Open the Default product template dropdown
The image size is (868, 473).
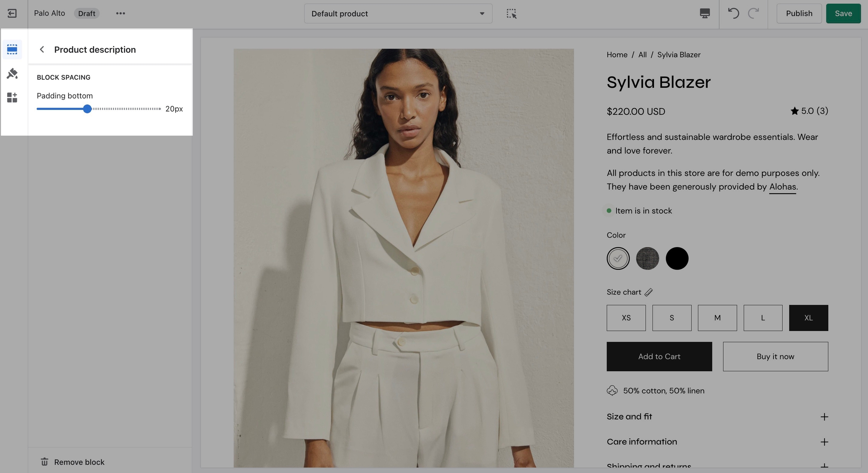(x=398, y=14)
